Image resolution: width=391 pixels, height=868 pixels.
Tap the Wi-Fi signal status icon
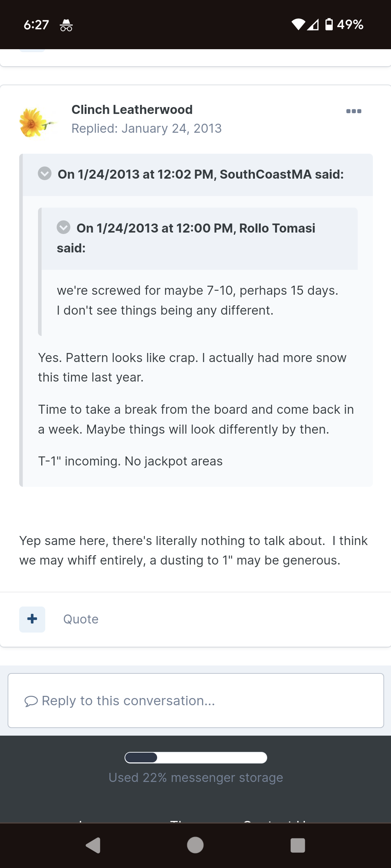(x=298, y=25)
